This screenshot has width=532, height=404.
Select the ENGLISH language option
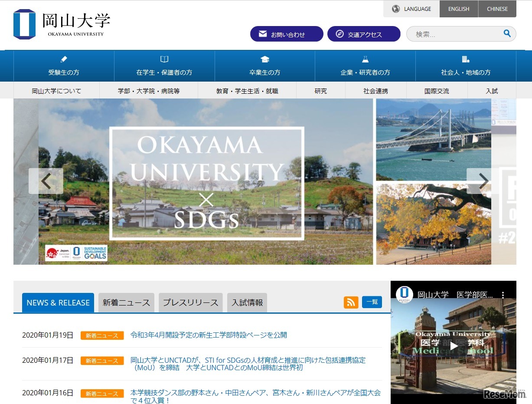(x=458, y=9)
